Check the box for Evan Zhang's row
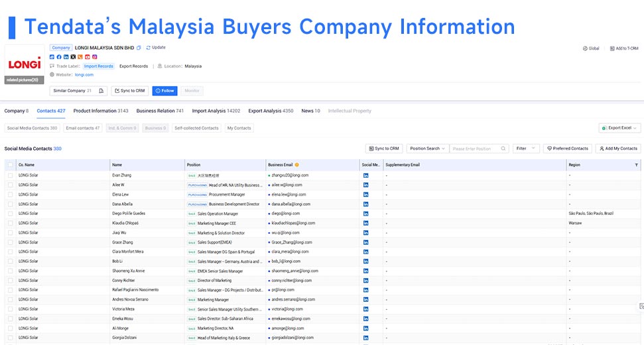The height and width of the screenshot is (345, 644). (10, 175)
